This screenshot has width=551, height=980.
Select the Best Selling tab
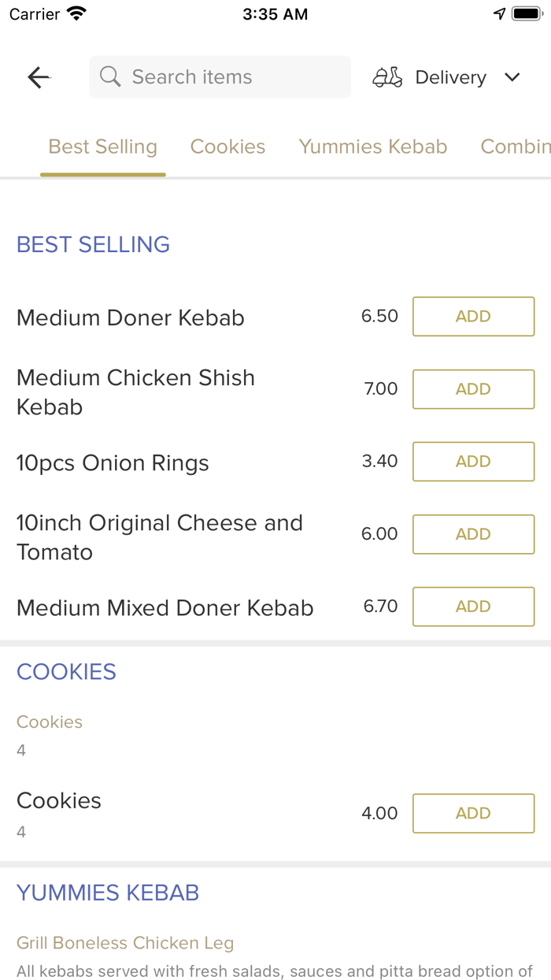(103, 147)
